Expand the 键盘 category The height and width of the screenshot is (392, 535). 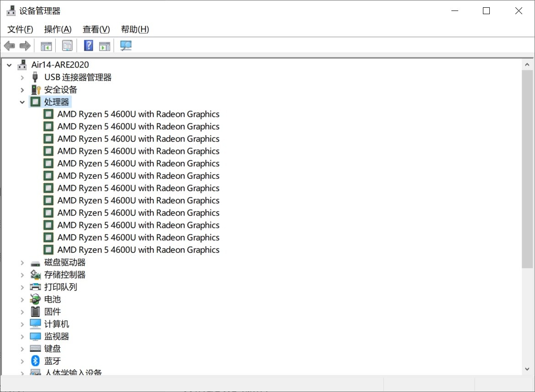(22, 349)
